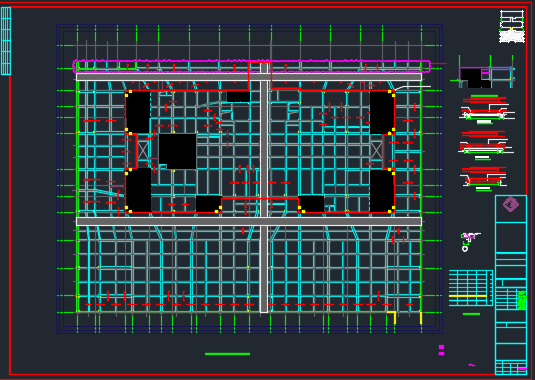
Task: Click the bottom-right black opening in the core
Action: (x=382, y=191)
